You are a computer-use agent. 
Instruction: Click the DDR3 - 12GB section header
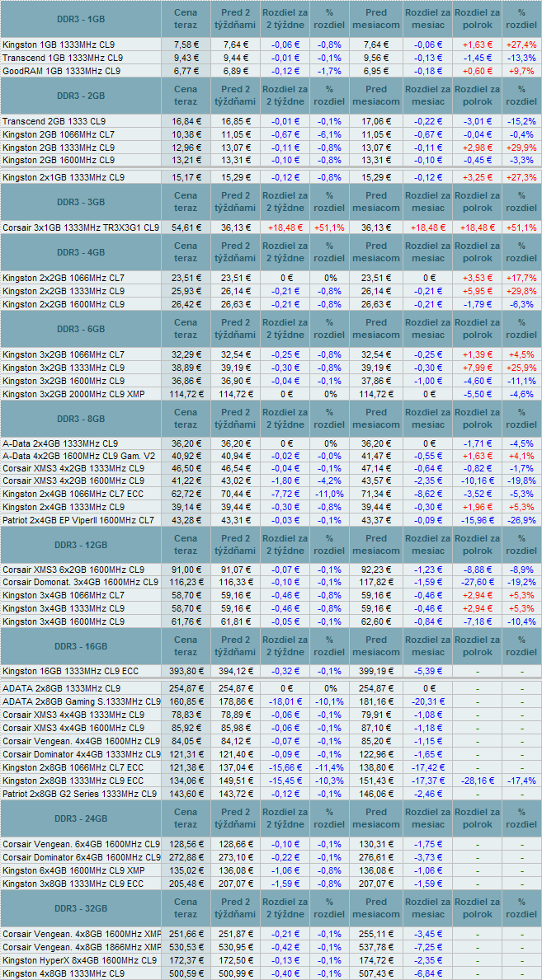79,545
